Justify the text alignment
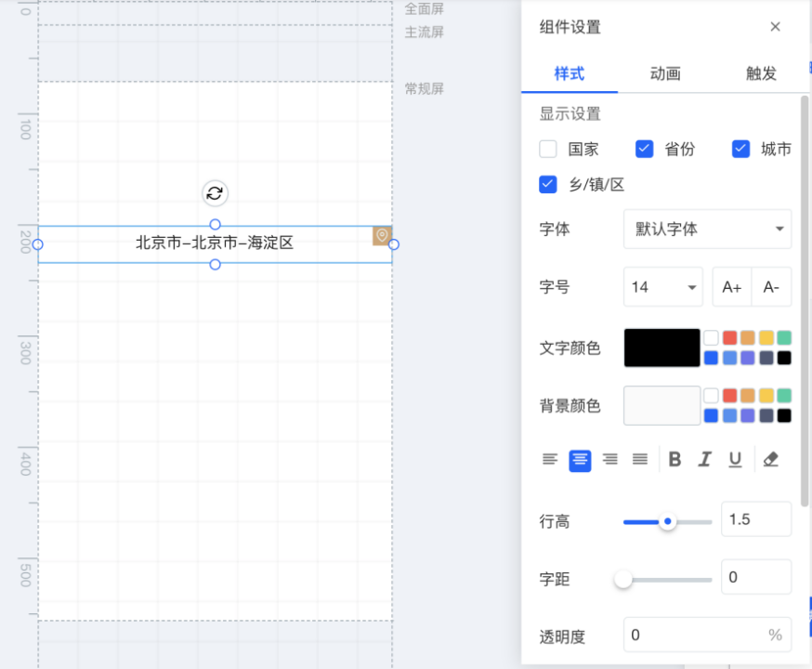This screenshot has width=812, height=669. click(x=640, y=459)
